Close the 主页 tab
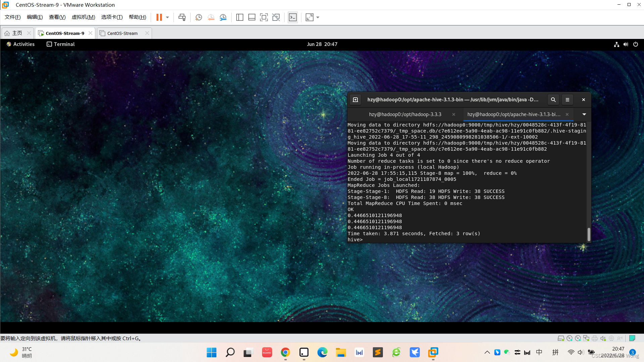 (x=29, y=33)
